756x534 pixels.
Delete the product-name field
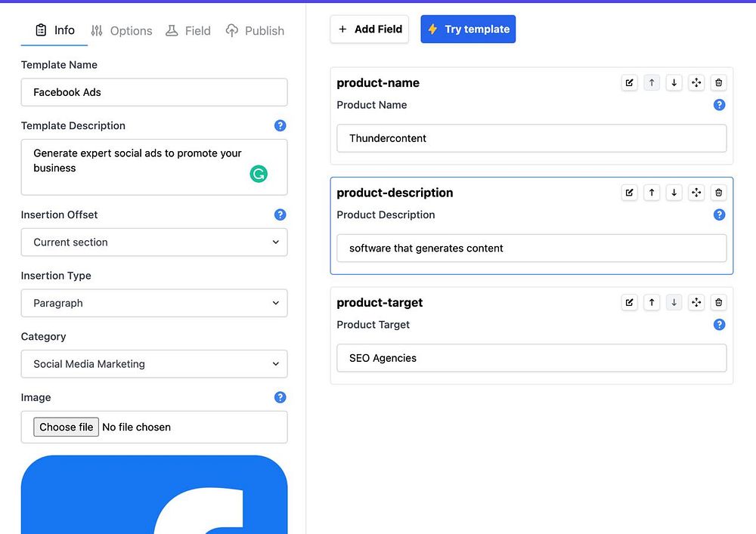(718, 83)
